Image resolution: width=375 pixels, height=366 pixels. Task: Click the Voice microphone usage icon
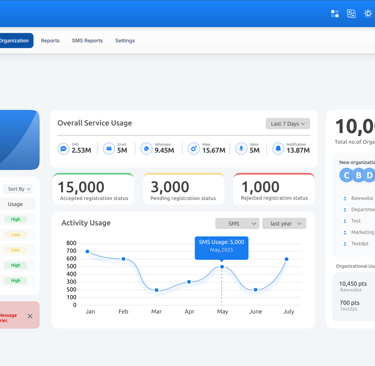241,149
